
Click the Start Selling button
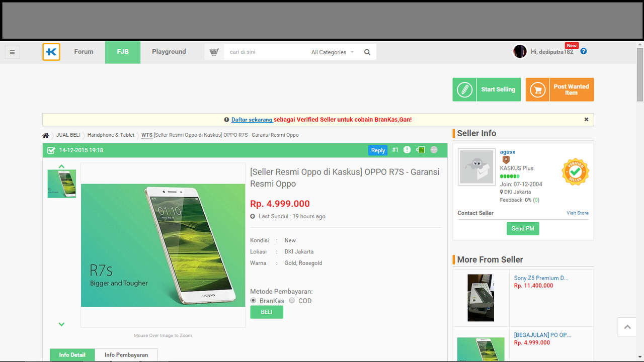487,89
